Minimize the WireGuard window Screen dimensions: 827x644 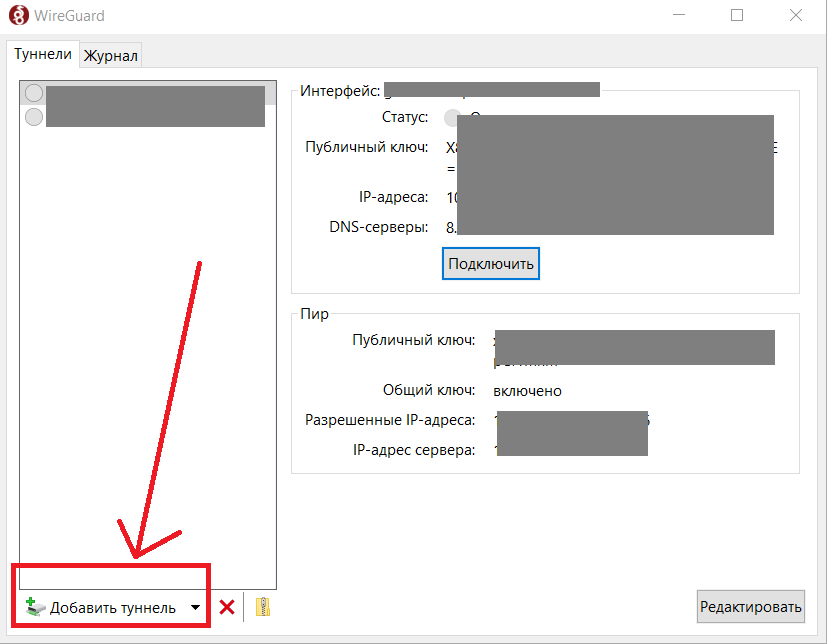point(680,16)
